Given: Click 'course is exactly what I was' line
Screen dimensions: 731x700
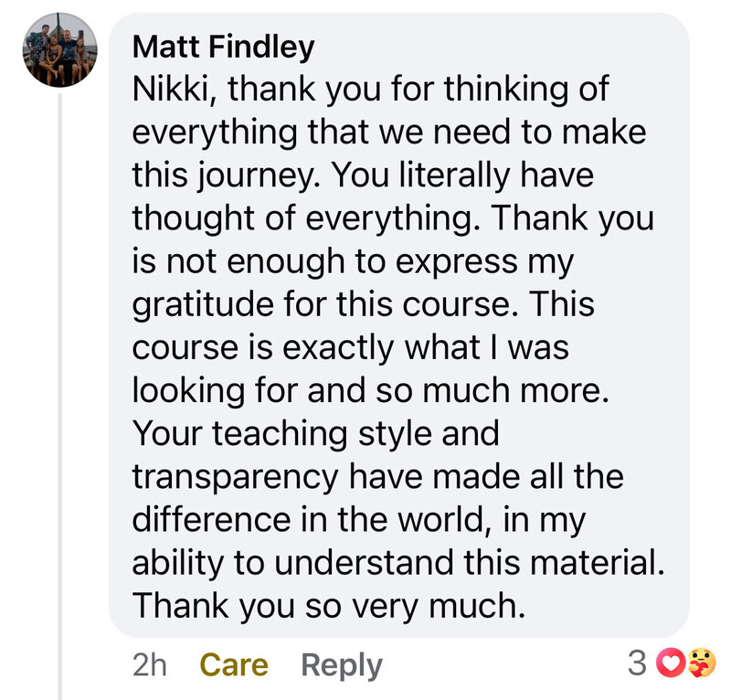Looking at the screenshot, I should click(351, 348).
